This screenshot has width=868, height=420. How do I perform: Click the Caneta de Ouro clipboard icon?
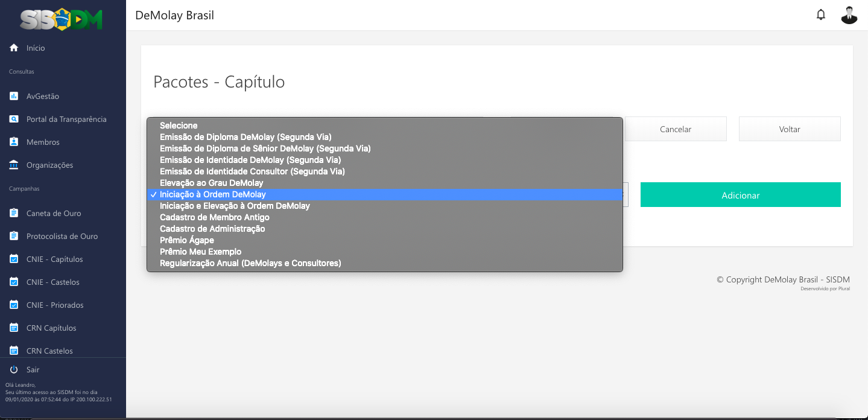(x=14, y=213)
